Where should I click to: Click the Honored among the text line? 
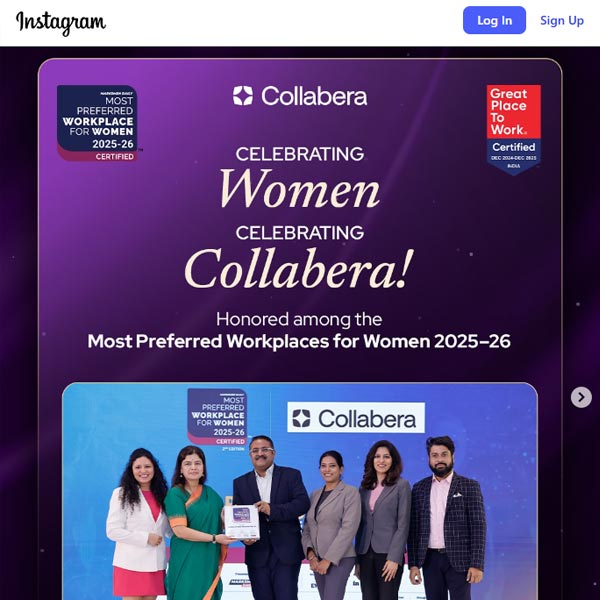point(299,319)
